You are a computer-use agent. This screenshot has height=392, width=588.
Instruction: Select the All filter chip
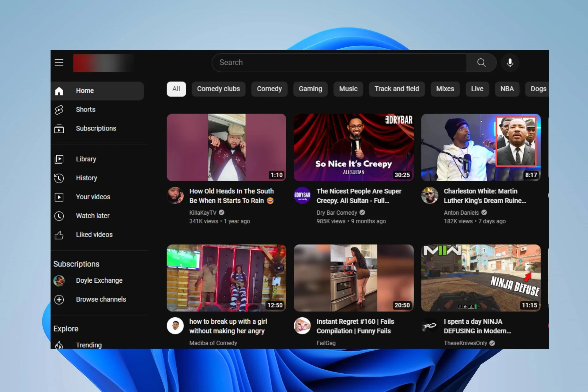[x=176, y=89]
